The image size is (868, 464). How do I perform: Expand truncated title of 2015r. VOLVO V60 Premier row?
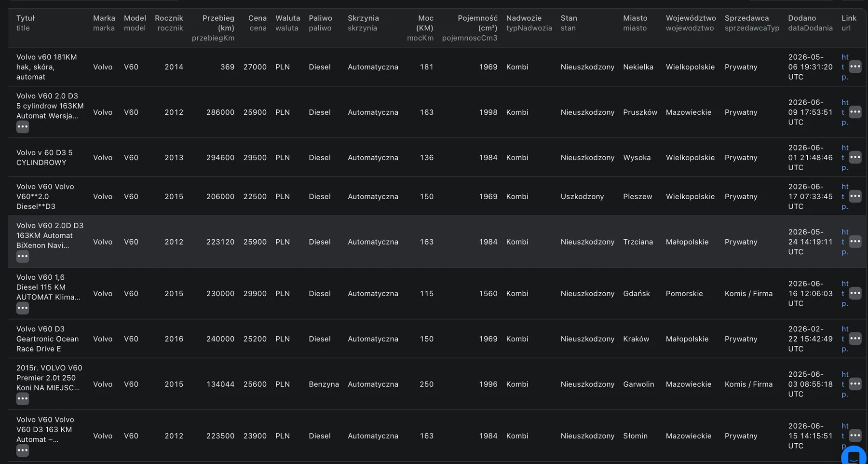[23, 399]
